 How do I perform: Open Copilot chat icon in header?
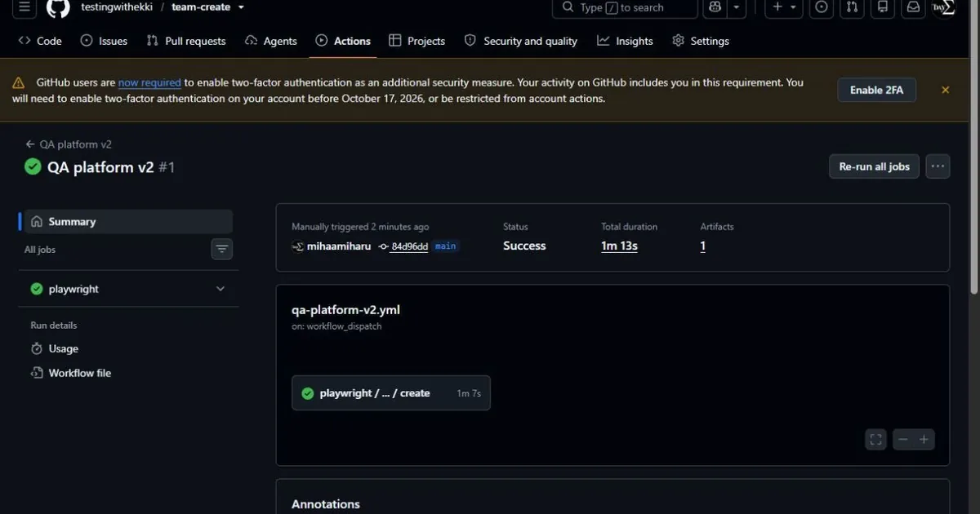715,7
